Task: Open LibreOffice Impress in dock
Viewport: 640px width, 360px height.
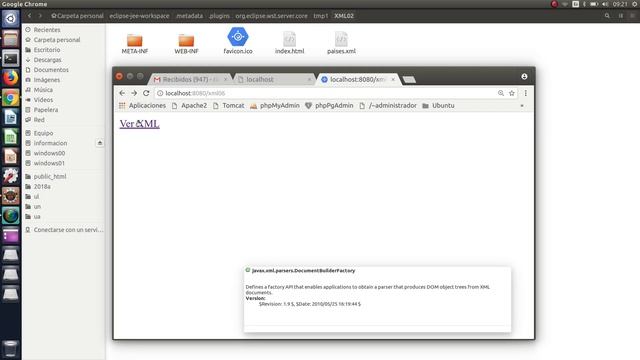Action: coord(11,156)
